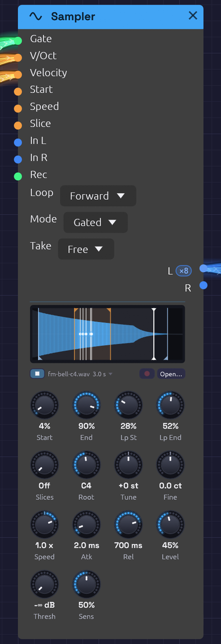
Task: Click the R output port
Action: [x=203, y=285]
